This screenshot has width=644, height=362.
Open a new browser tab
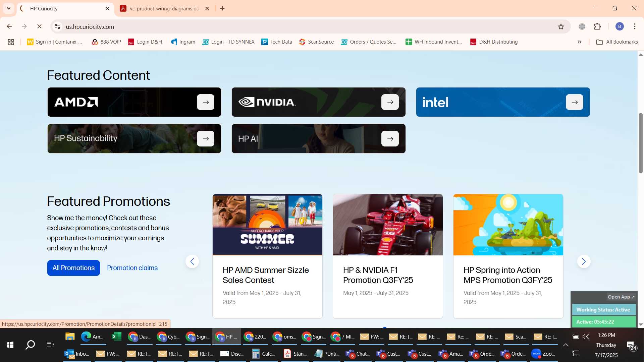coord(222,9)
